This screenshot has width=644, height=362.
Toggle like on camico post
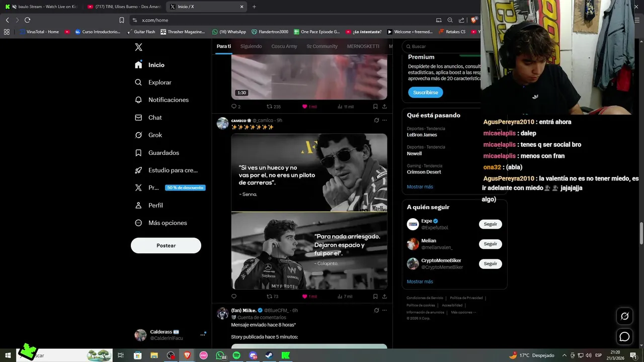pos(309,297)
